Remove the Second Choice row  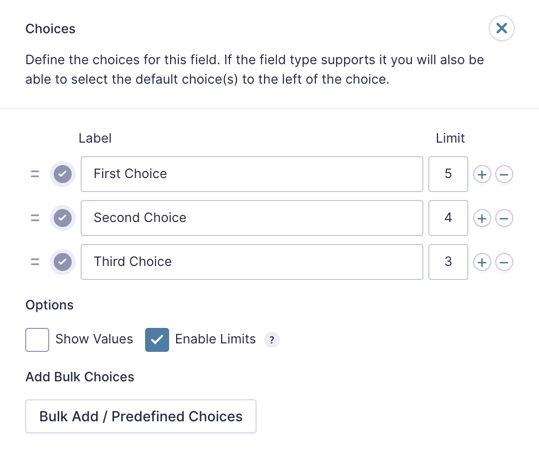coord(504,218)
